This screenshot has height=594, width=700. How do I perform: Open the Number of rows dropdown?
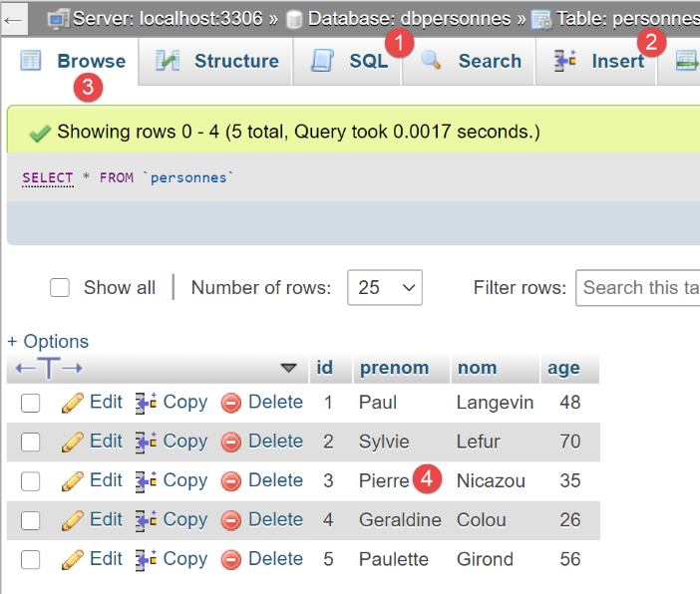click(x=384, y=288)
